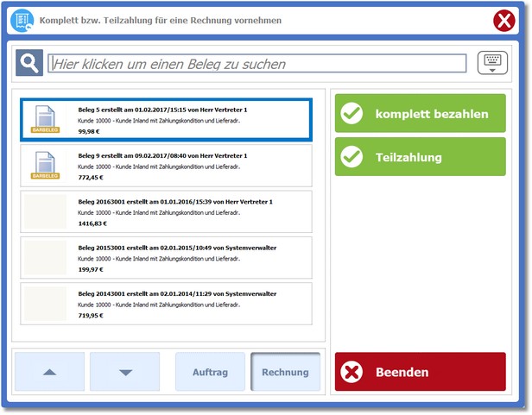Click the X icon on Beenden button

click(351, 373)
